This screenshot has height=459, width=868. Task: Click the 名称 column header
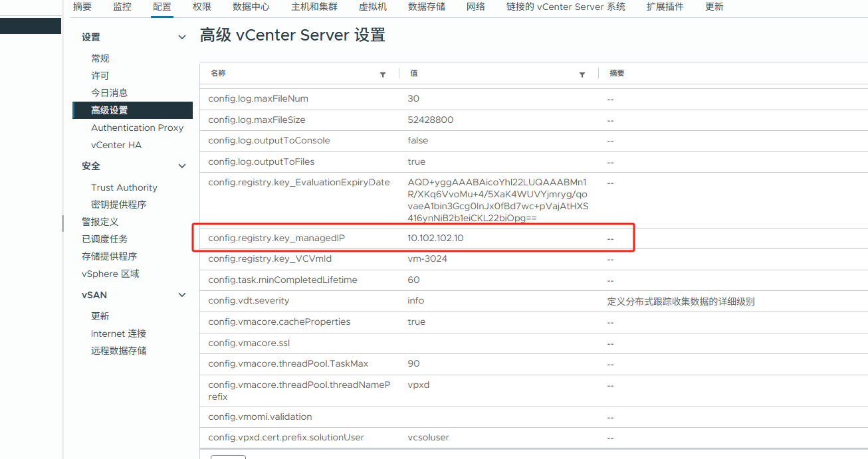(218, 73)
